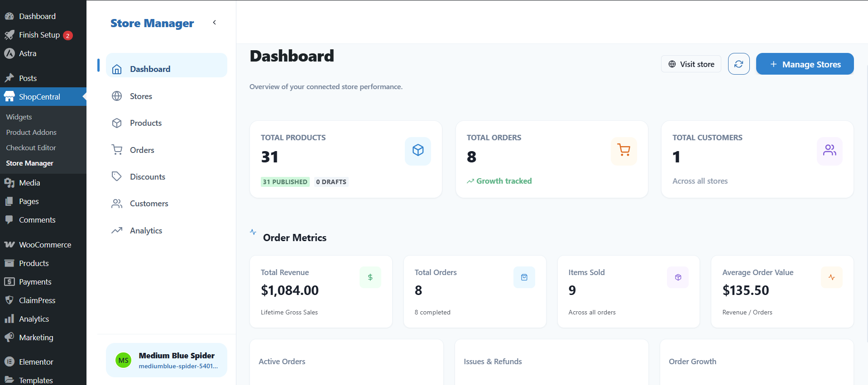Open Astra in WordPress menu
Screen dimensions: 868x385
(43, 53)
